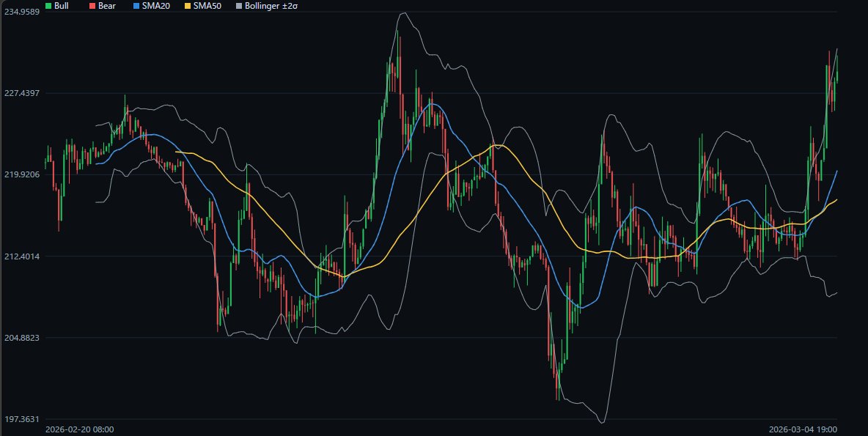868x436 pixels.
Task: Click the 197.3631 bottom y-axis label
Action: [22, 418]
